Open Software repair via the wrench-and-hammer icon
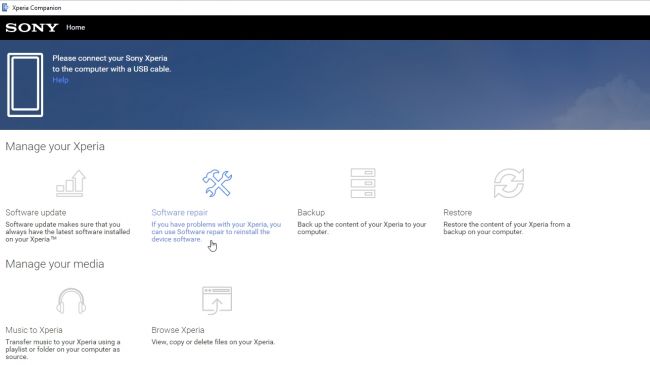650x365 pixels. click(x=217, y=183)
